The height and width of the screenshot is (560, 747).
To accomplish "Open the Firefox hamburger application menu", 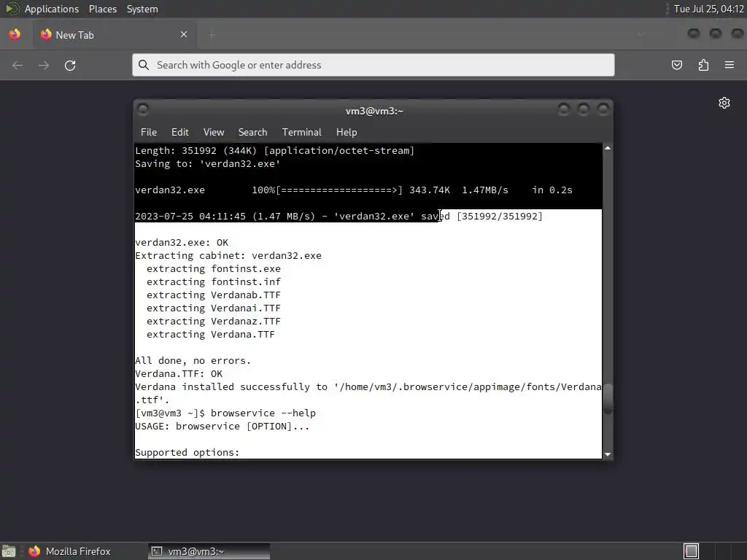I will point(729,65).
